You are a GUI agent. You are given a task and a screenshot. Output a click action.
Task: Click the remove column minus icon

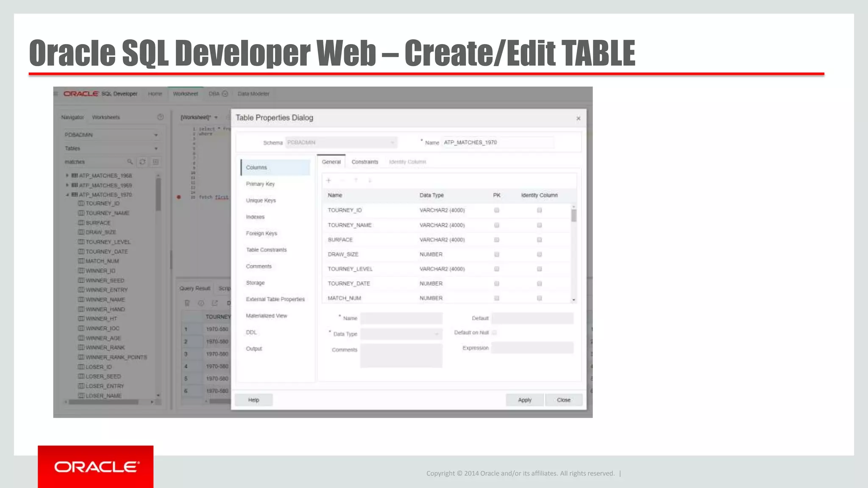point(342,180)
